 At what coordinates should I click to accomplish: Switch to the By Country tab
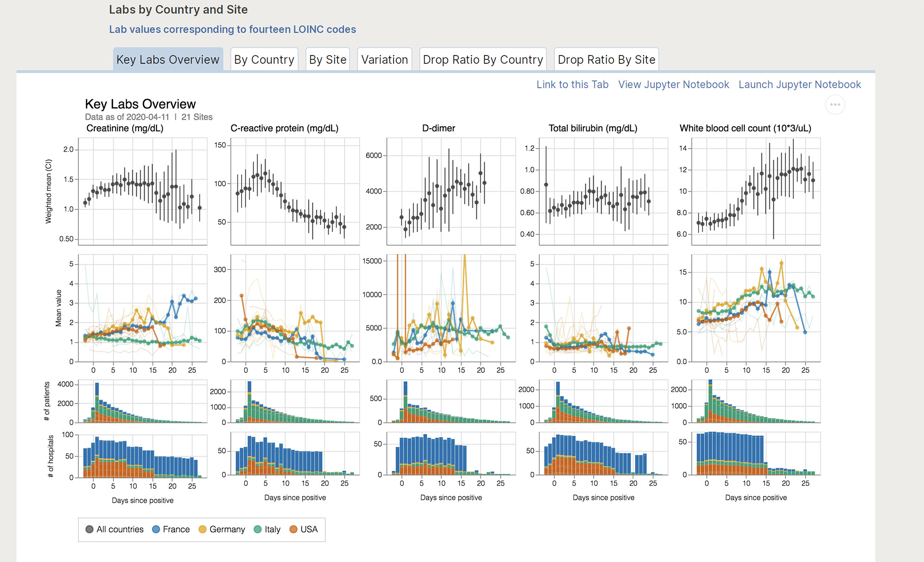pyautogui.click(x=264, y=60)
